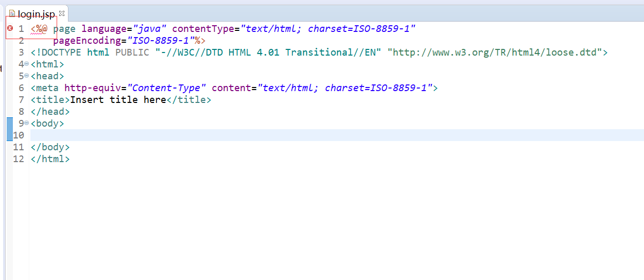Click the 'Insert title here' text
The width and height of the screenshot is (644, 280).
[118, 100]
